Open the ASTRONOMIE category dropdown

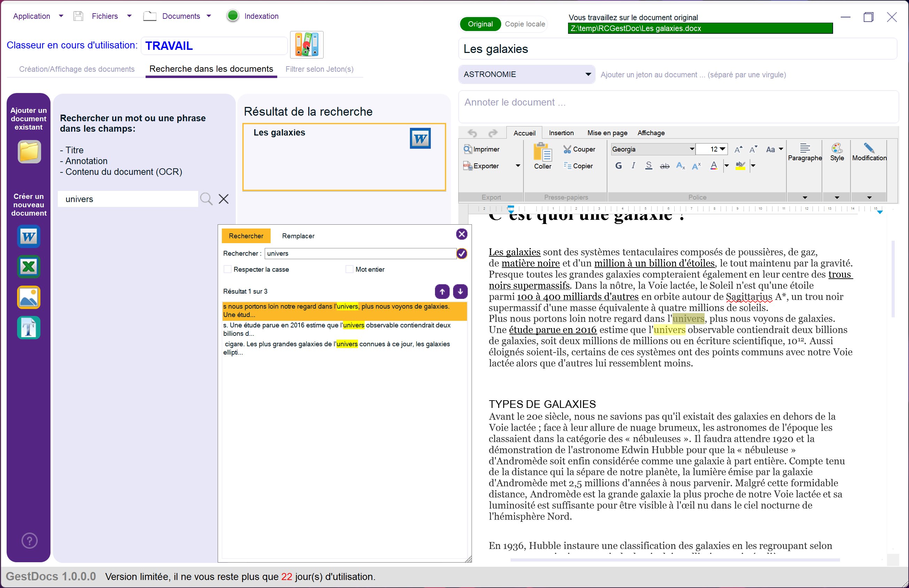coord(588,75)
